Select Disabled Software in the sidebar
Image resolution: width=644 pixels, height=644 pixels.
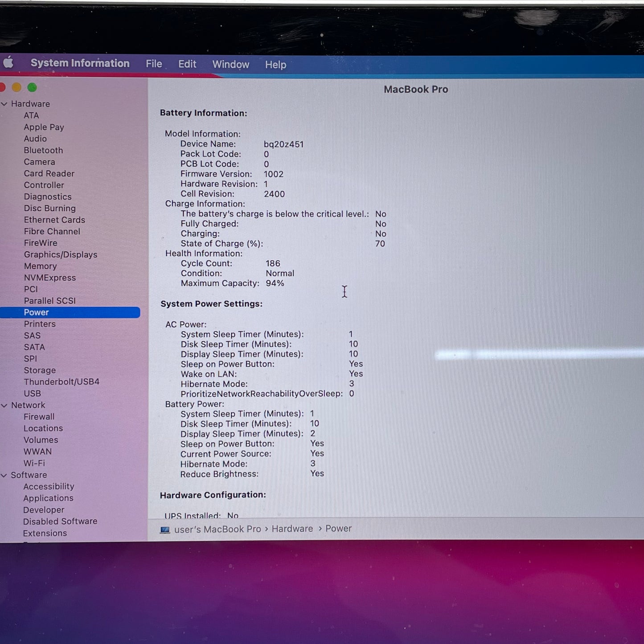pyautogui.click(x=60, y=521)
